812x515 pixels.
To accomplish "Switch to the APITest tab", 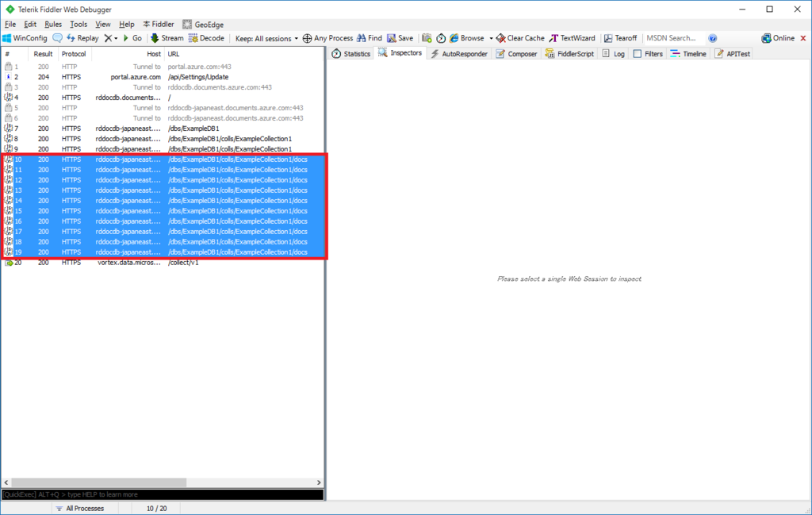I will click(732, 53).
